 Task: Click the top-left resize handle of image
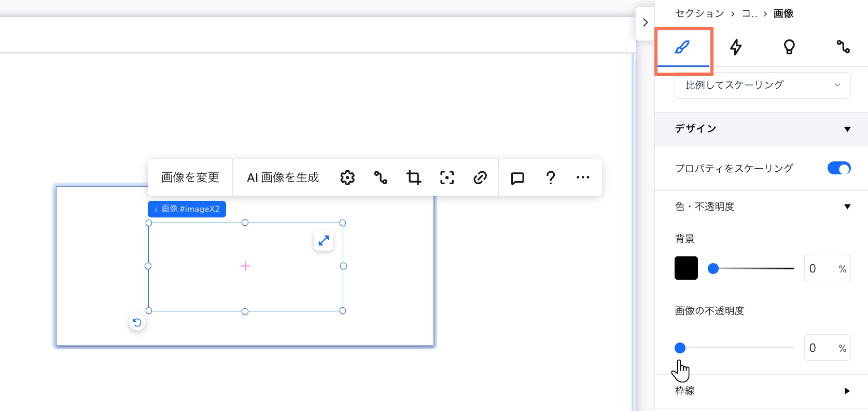pos(149,223)
